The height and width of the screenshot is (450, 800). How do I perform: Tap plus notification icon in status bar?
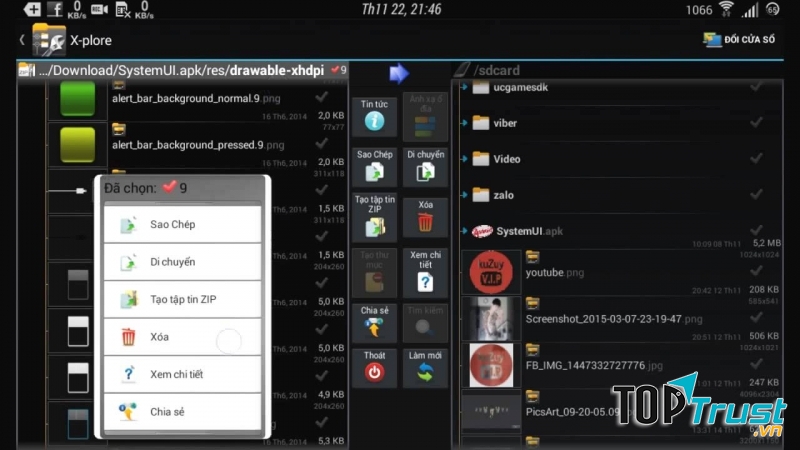[32, 9]
